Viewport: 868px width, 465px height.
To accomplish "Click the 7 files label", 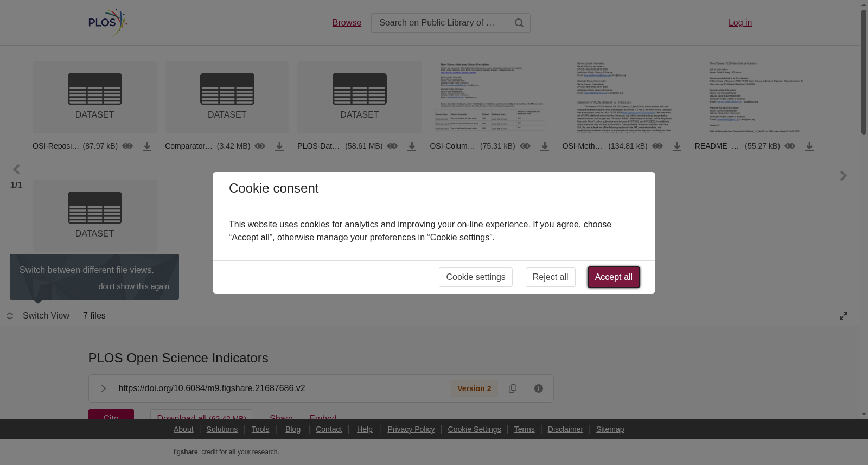I will pyautogui.click(x=94, y=316).
